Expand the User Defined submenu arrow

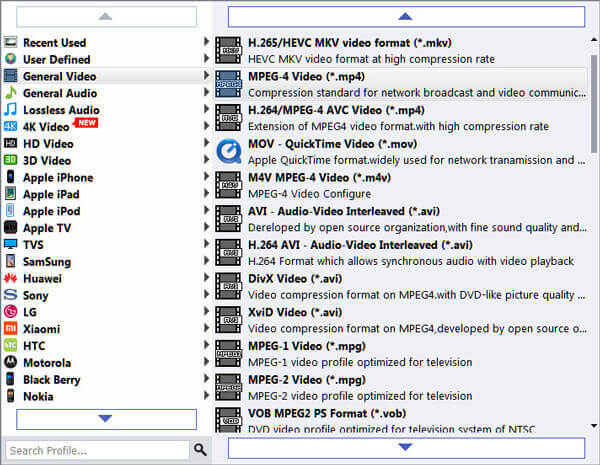click(206, 59)
